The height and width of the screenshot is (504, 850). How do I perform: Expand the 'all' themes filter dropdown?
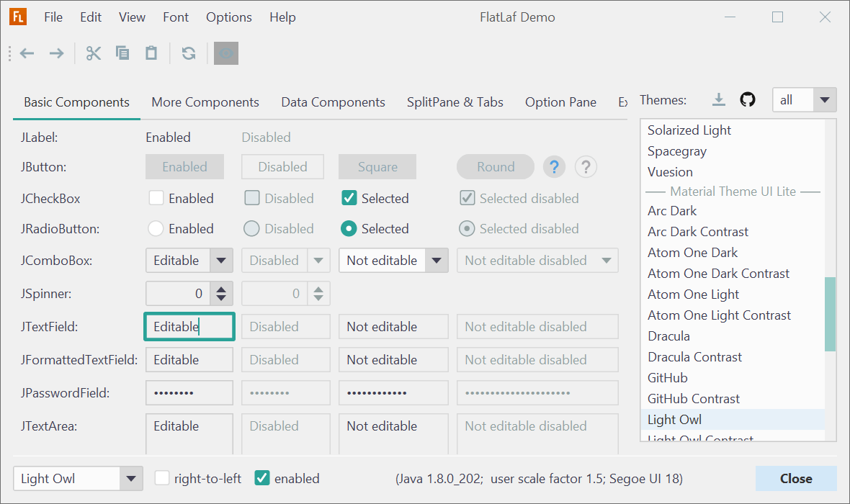pyautogui.click(x=825, y=100)
